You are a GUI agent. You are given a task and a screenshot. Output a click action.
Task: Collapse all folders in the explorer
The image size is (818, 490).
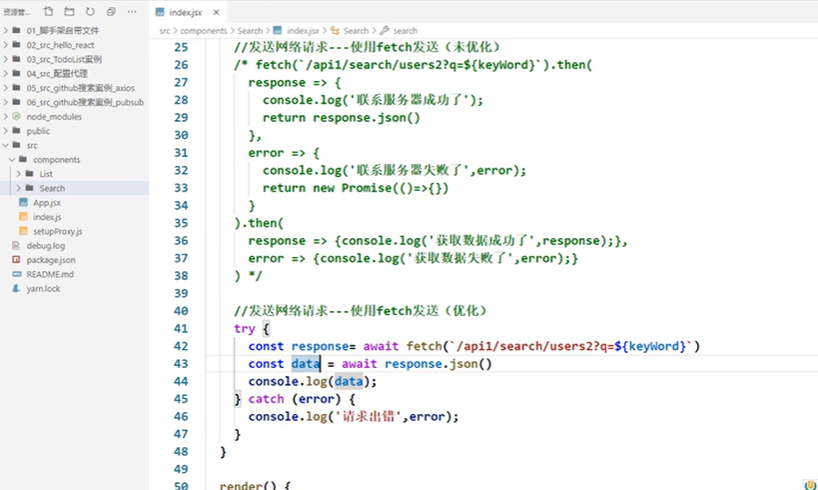tap(111, 11)
